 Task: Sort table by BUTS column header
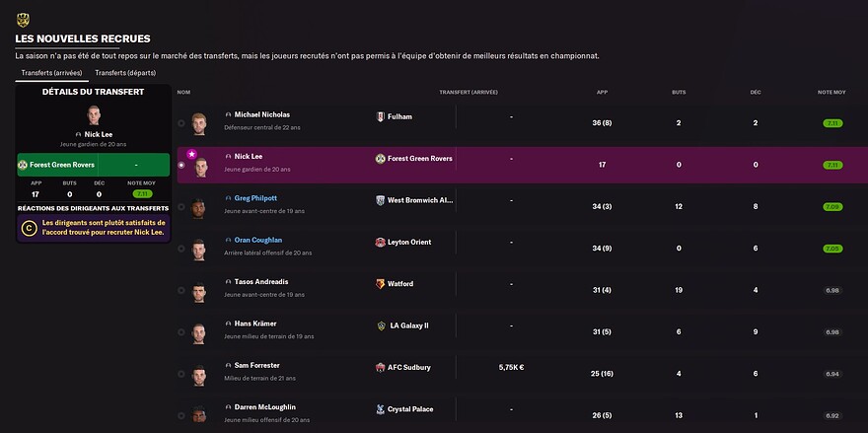(679, 92)
